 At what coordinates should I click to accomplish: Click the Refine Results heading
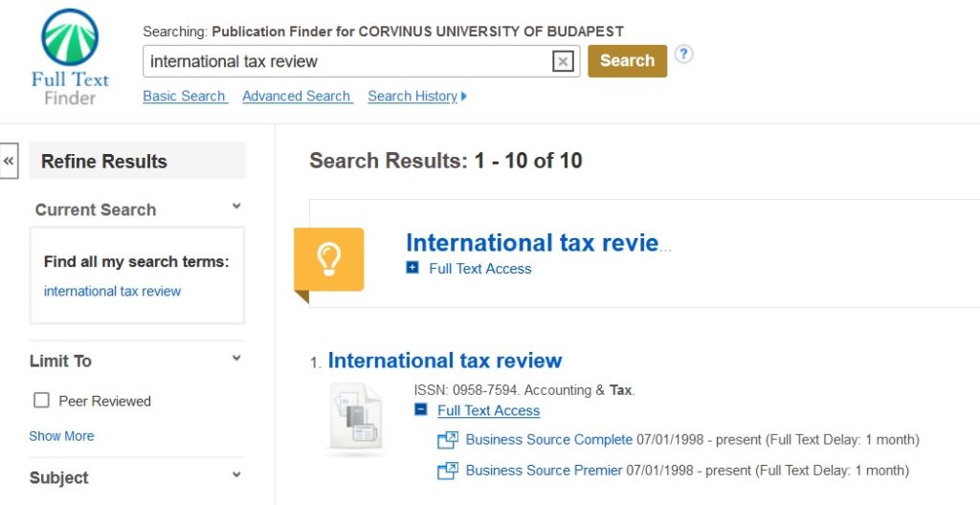tap(104, 162)
